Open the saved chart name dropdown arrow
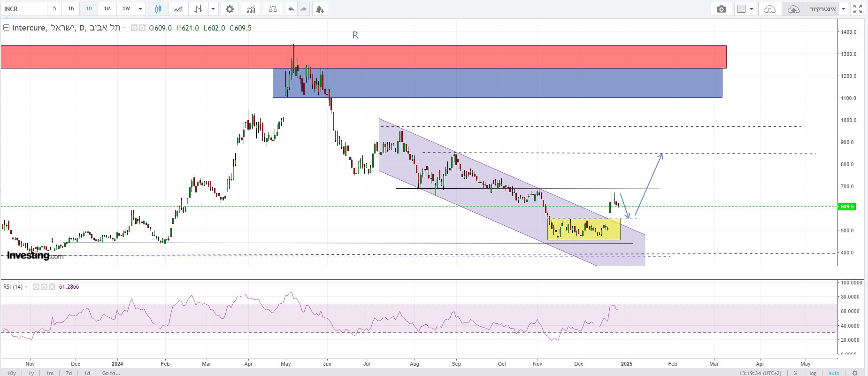Image resolution: width=868 pixels, height=376 pixels. tap(844, 9)
